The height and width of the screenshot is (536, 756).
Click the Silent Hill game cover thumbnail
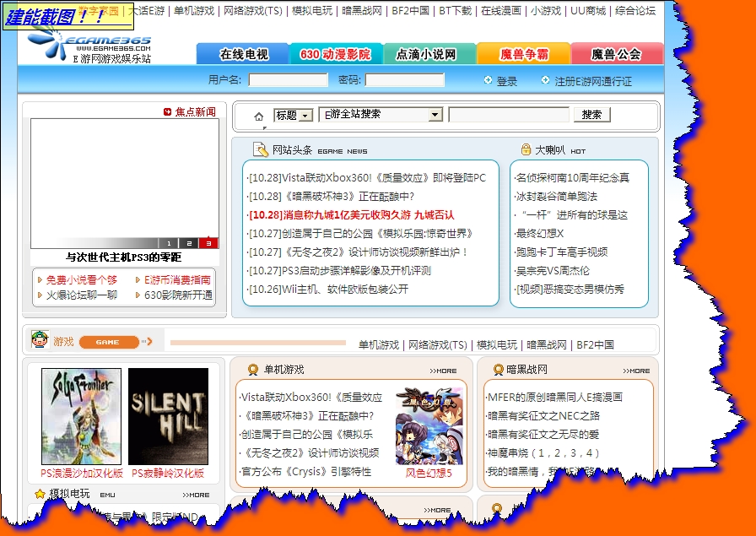(x=168, y=416)
